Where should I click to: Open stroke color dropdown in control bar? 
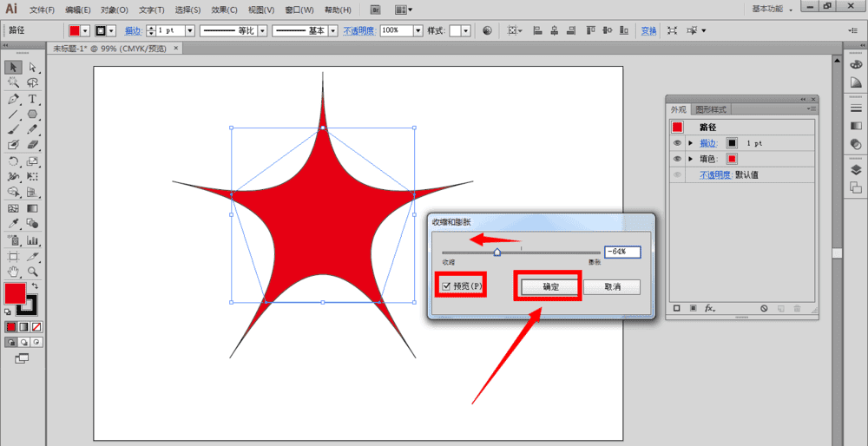(113, 31)
